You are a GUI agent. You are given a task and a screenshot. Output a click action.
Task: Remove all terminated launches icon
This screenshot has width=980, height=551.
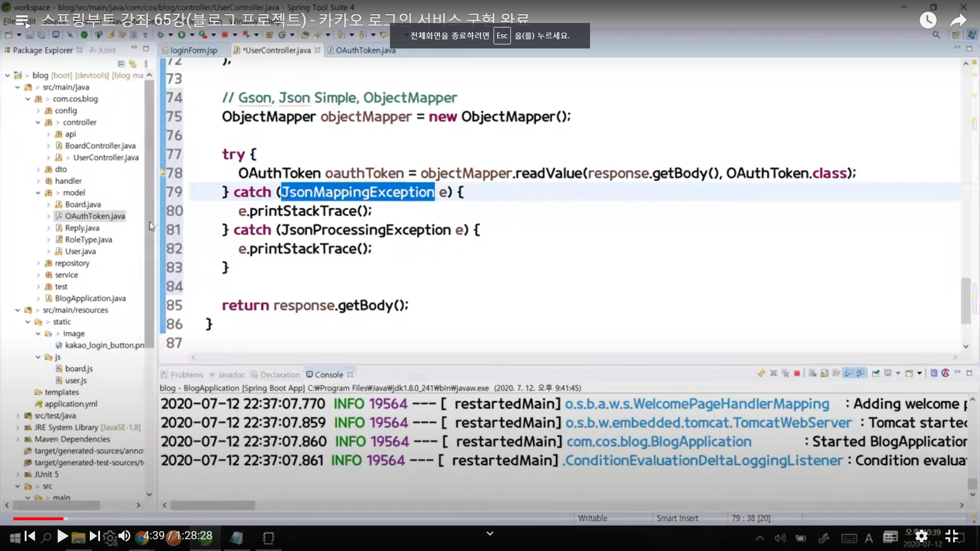[785, 373]
